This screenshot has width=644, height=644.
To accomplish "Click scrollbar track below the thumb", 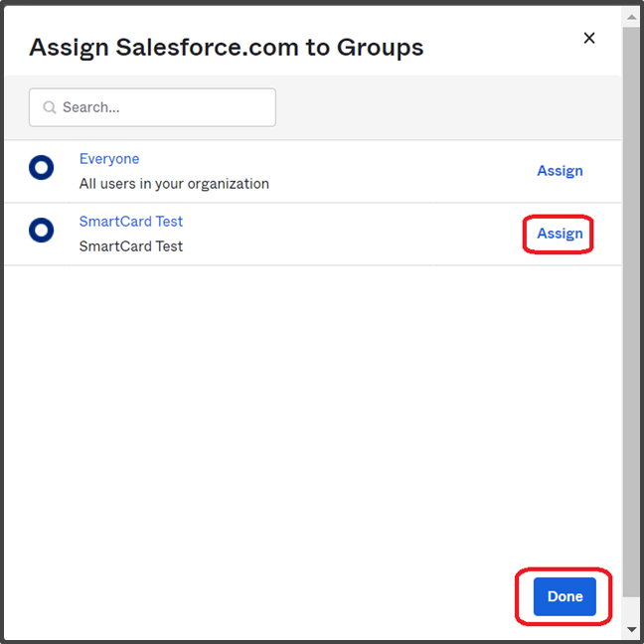I will pyautogui.click(x=632, y=608).
